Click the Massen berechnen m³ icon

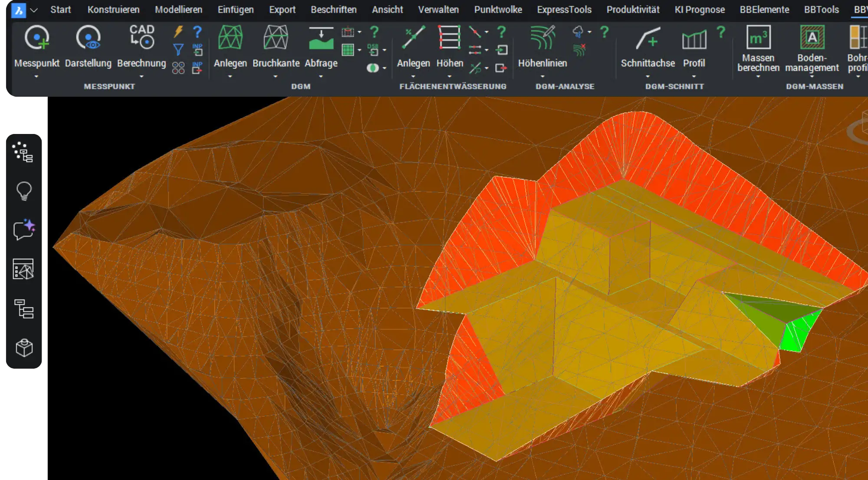point(758,37)
